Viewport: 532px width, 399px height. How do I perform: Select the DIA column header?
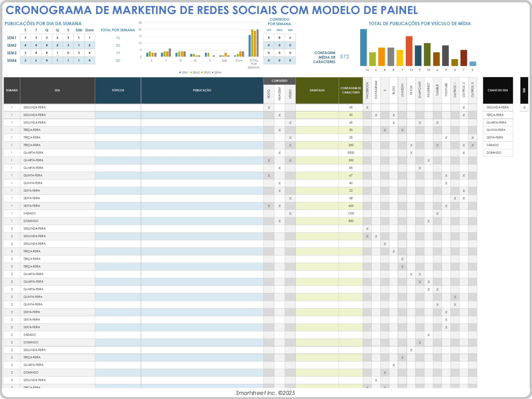(x=57, y=90)
